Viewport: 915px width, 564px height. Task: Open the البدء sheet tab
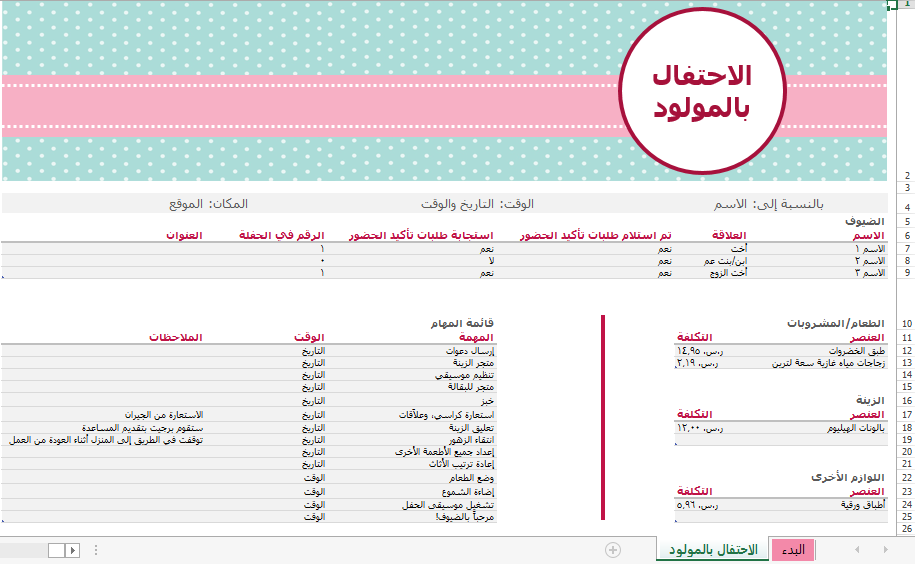pos(793,549)
